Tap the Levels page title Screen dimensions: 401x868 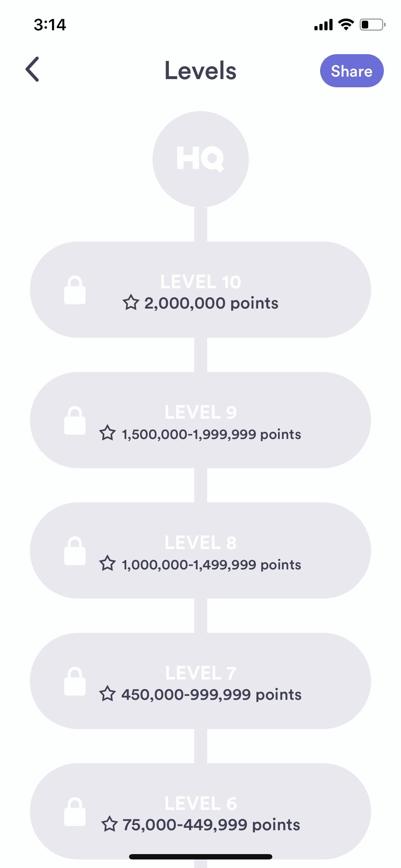tap(200, 71)
